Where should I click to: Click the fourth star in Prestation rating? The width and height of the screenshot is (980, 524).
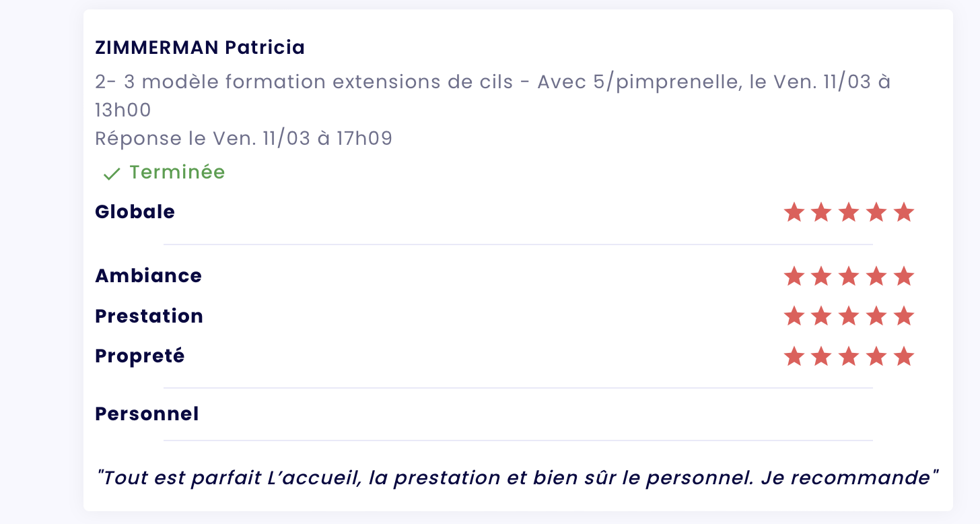tap(876, 316)
